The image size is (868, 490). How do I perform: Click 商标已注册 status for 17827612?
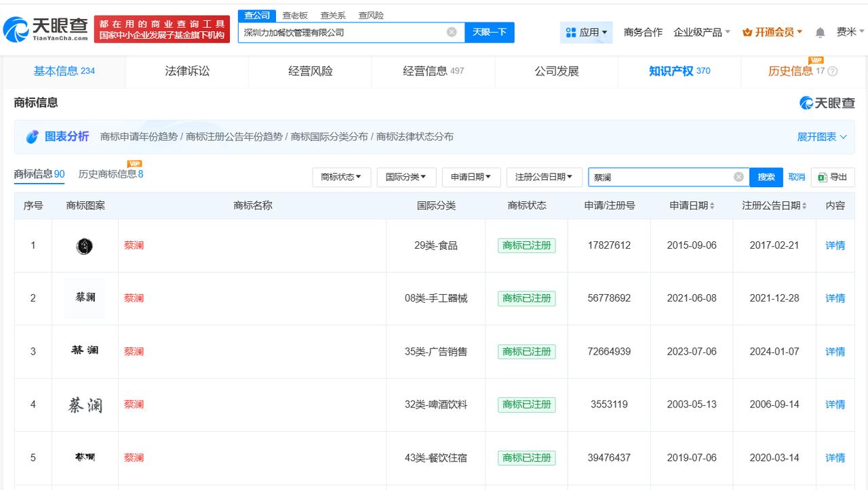click(x=526, y=245)
